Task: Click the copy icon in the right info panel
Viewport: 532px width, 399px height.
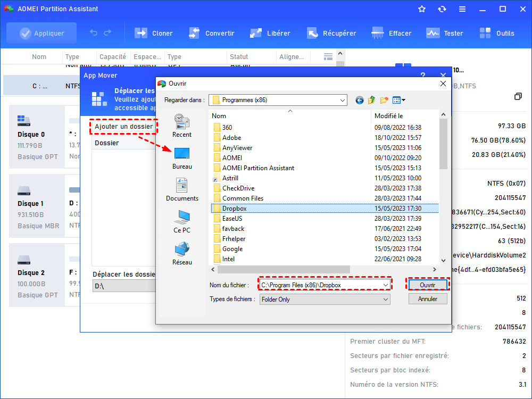Action: (x=518, y=96)
